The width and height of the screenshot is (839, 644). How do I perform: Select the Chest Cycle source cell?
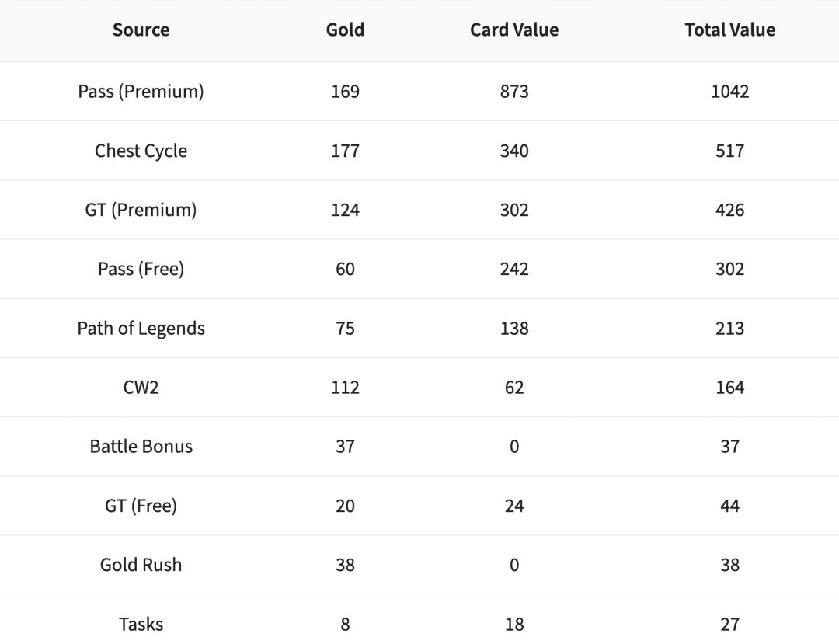pyautogui.click(x=141, y=151)
